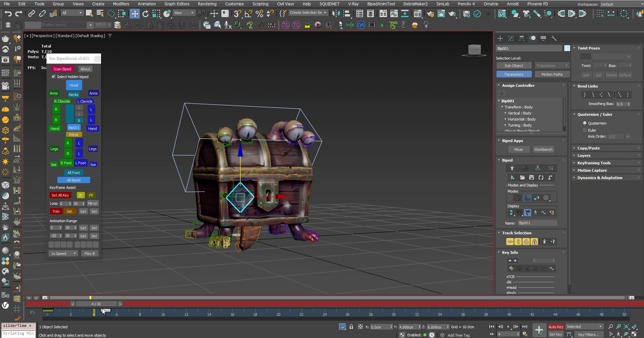Image resolution: width=644 pixels, height=338 pixels.
Task: Click the Biped Save File icon
Action: coord(531,177)
